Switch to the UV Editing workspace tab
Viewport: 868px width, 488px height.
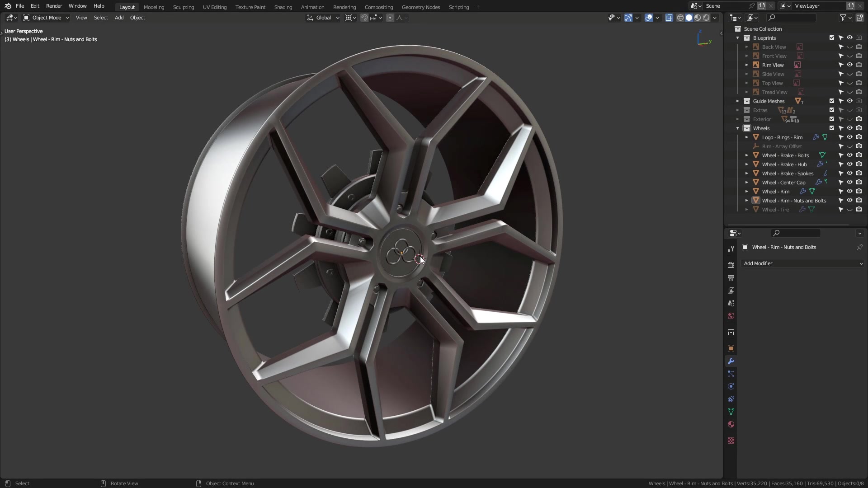tap(215, 7)
